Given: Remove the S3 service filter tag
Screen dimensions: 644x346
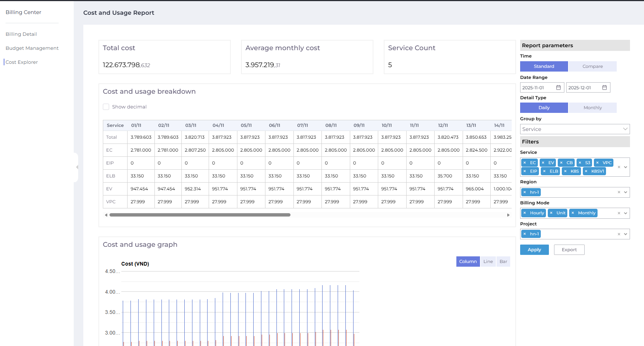Looking at the screenshot, I should pyautogui.click(x=580, y=163).
